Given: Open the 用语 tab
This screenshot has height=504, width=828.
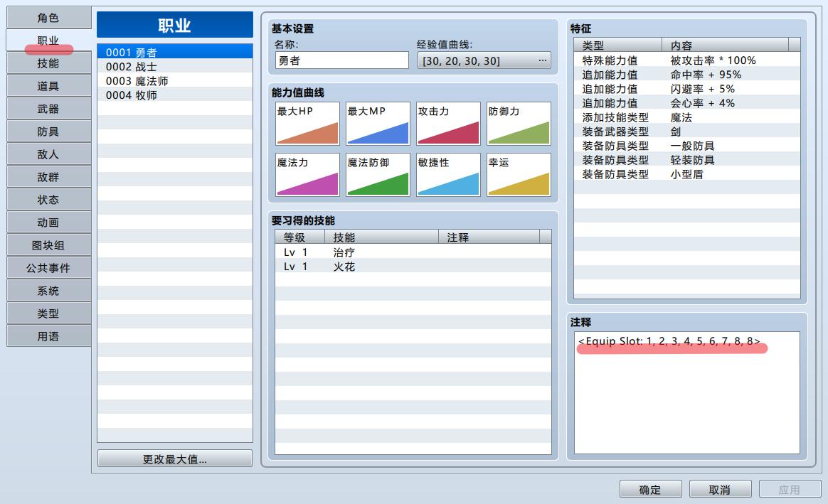Looking at the screenshot, I should pyautogui.click(x=48, y=336).
